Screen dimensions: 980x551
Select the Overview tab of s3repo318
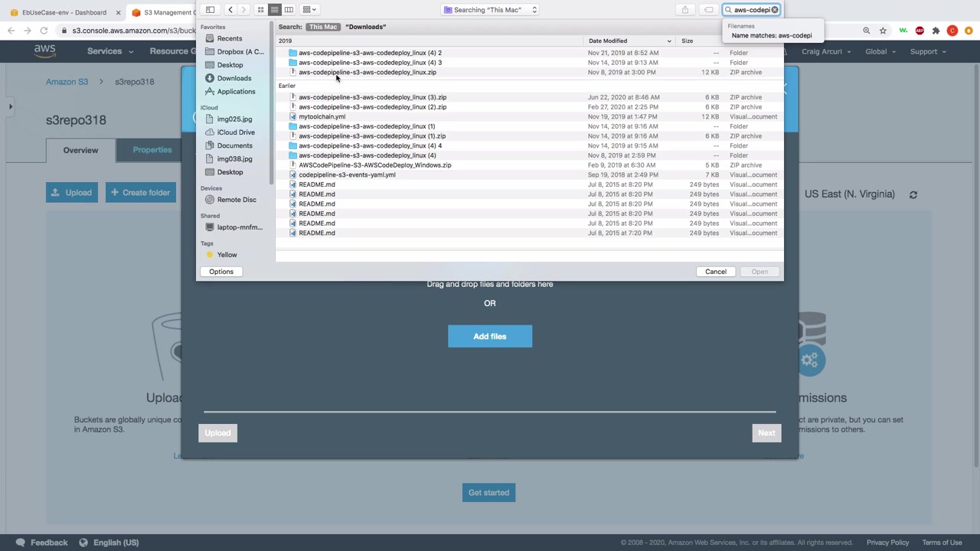tap(80, 150)
